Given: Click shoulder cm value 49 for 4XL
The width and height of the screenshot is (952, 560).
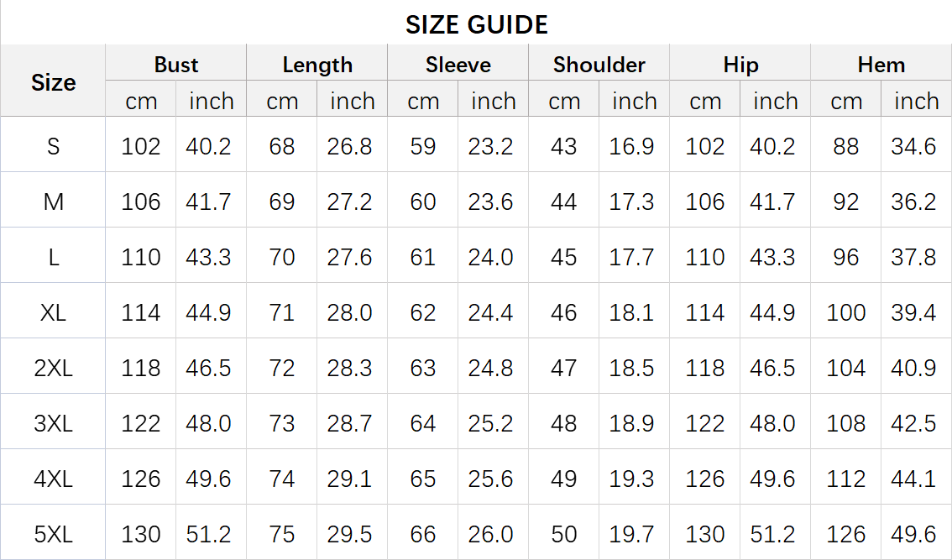Looking at the screenshot, I should (564, 479).
